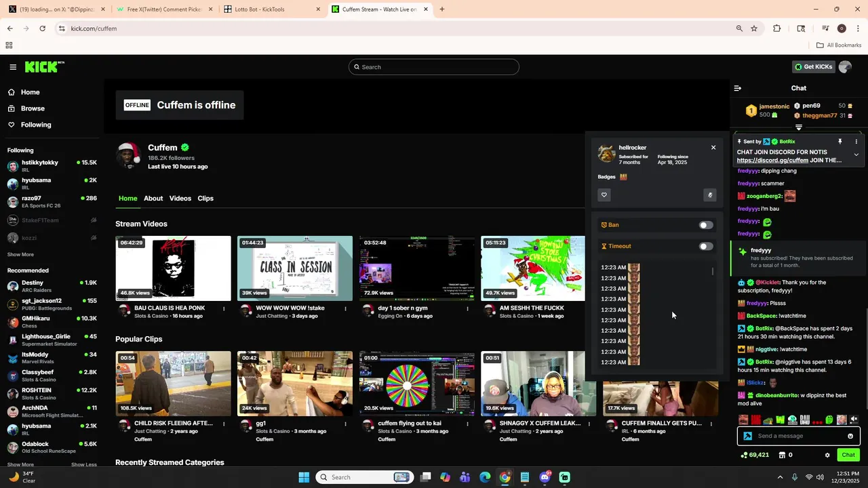Image resolution: width=868 pixels, height=488 pixels.
Task: Click the Send a message input
Action: coord(799,436)
